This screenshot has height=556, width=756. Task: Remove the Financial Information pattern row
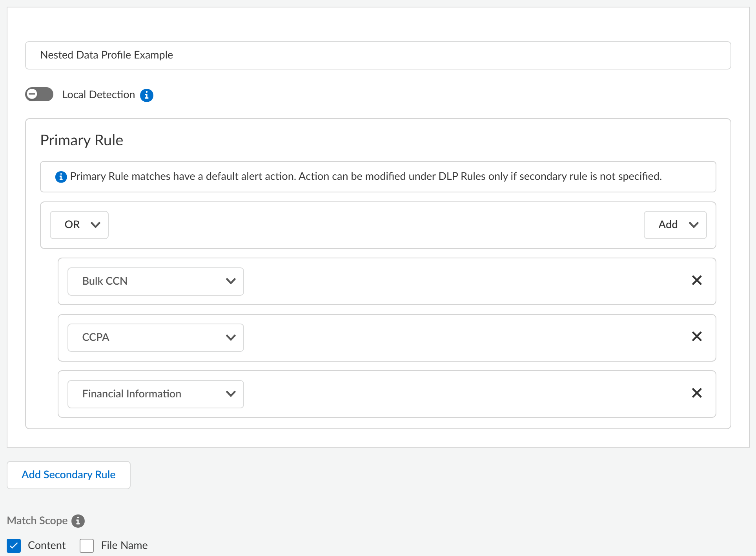tap(696, 393)
